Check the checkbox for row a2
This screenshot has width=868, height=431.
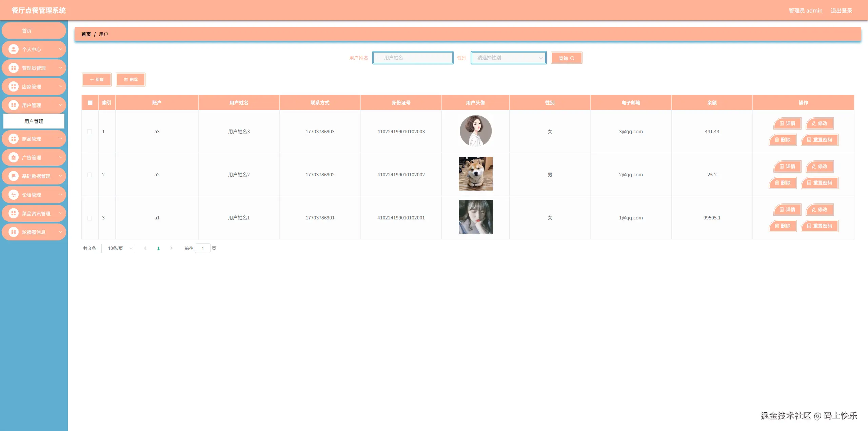pos(90,175)
